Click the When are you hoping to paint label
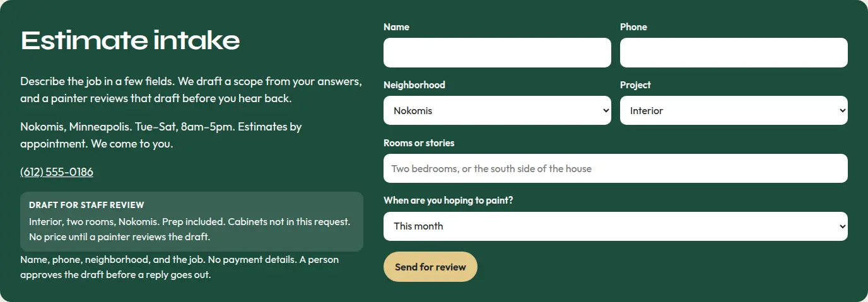868x302 pixels. 449,200
